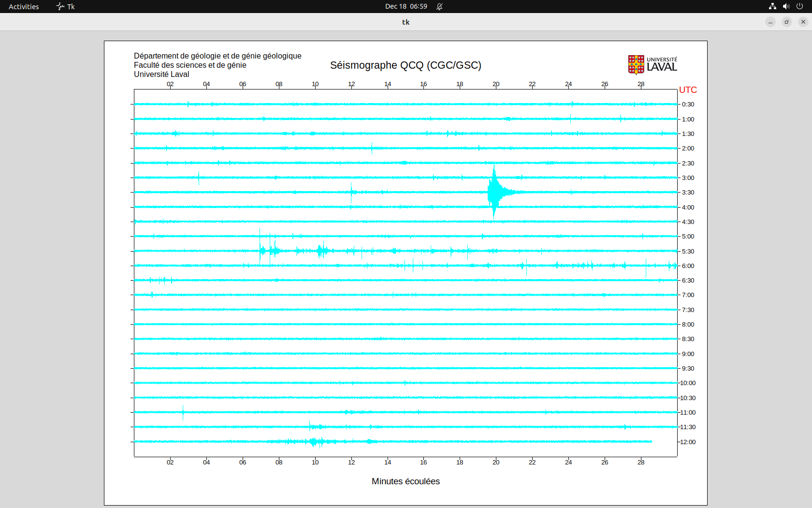This screenshot has width=812, height=508.
Task: Open the Activities overview
Action: tap(24, 6)
